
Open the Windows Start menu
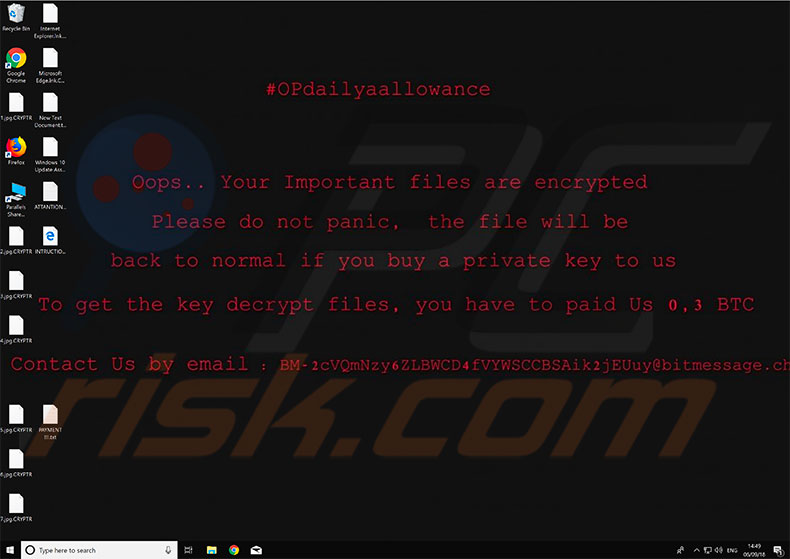(10, 550)
